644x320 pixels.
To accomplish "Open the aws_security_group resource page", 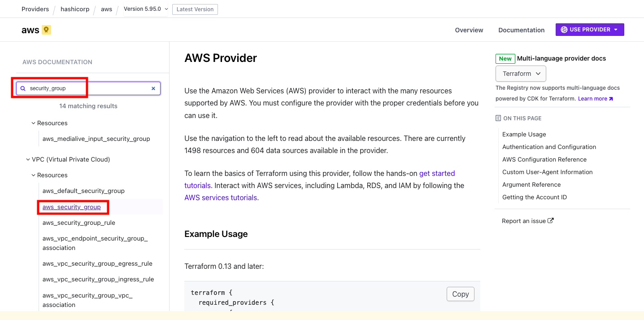I will pos(72,207).
